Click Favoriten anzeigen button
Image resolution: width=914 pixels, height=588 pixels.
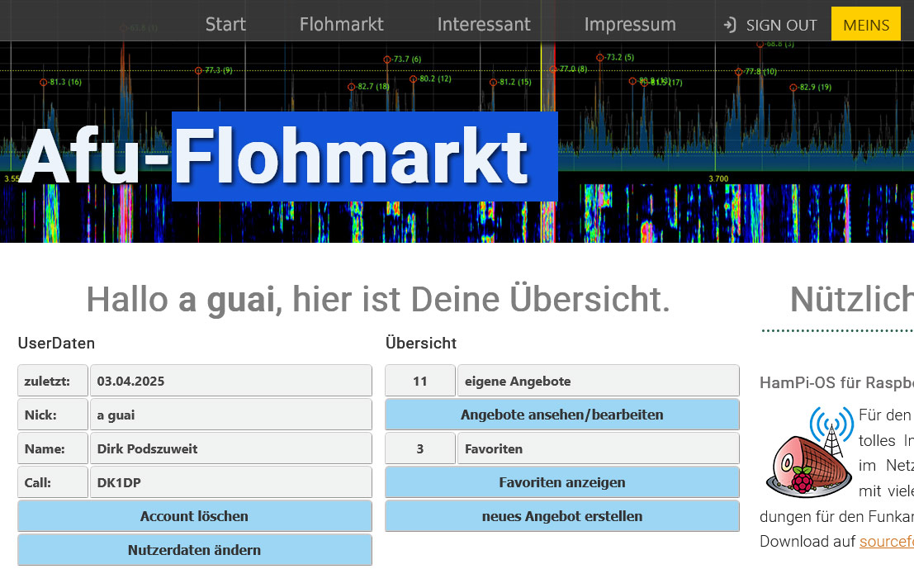point(562,482)
